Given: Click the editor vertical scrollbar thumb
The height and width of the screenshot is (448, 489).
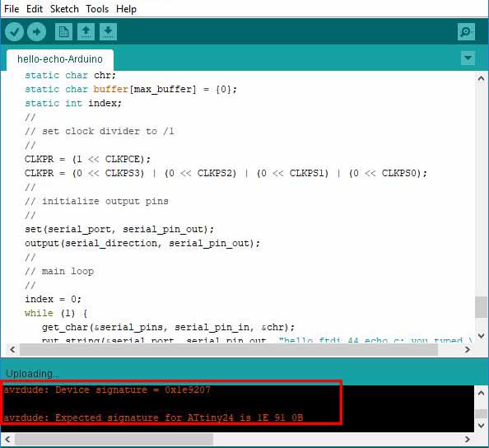Looking at the screenshot, I should [481, 307].
